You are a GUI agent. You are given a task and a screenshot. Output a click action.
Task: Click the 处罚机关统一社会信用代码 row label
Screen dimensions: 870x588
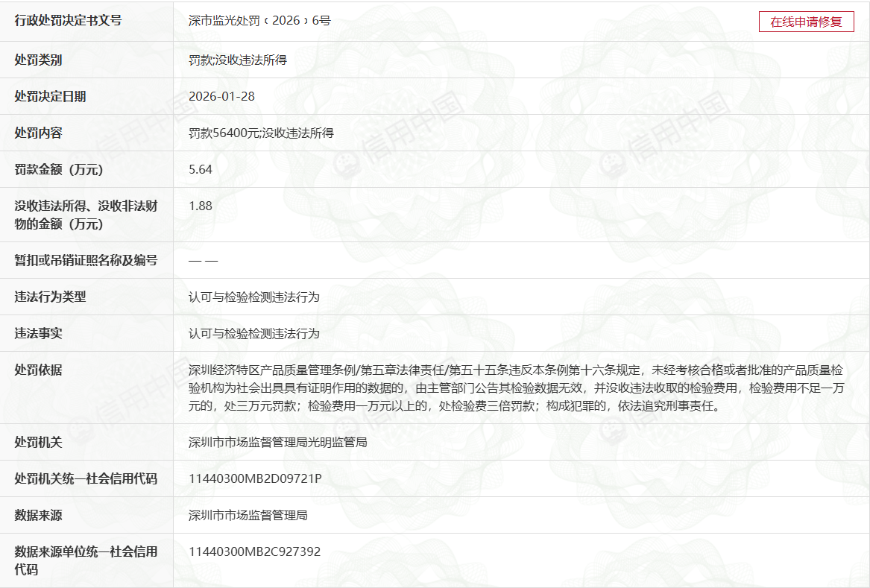pos(86,478)
